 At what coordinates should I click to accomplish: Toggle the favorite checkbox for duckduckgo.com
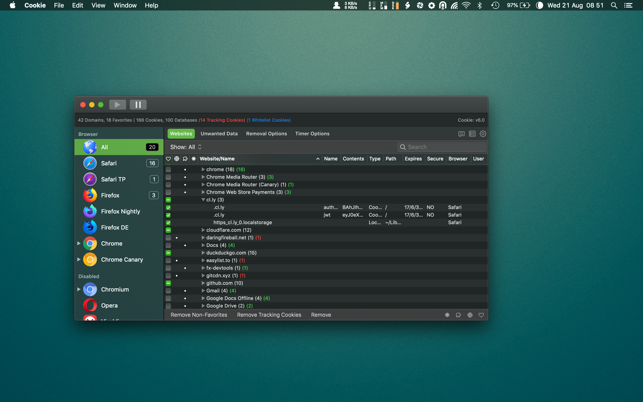click(x=168, y=253)
